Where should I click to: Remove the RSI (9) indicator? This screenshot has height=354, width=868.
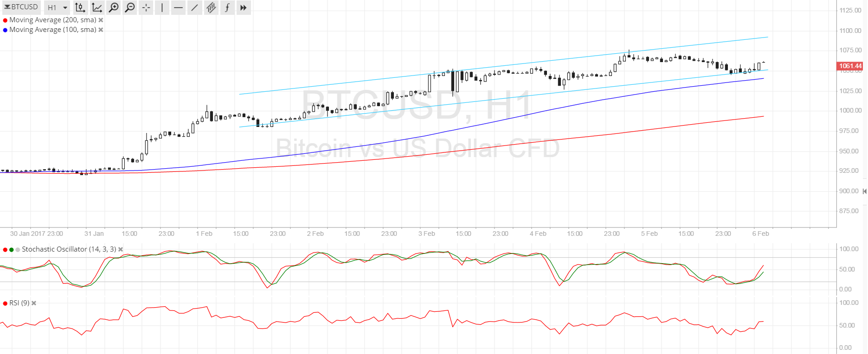pyautogui.click(x=34, y=303)
